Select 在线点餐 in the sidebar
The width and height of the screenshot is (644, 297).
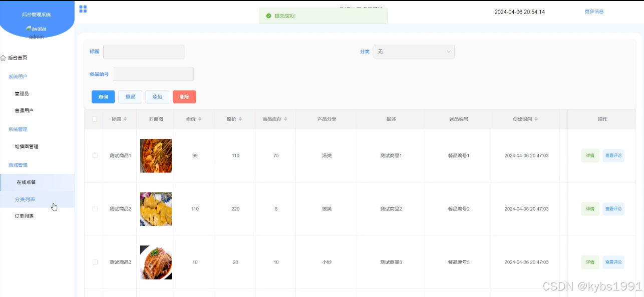38,182
